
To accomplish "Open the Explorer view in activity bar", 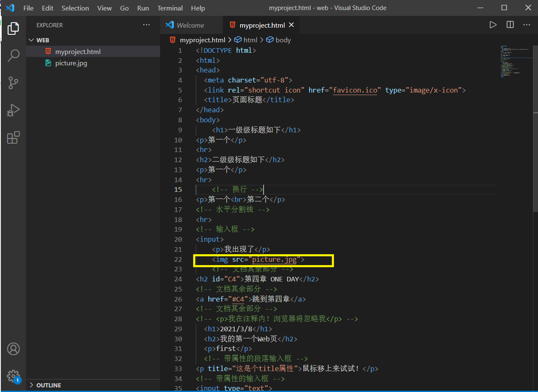I will [13, 28].
